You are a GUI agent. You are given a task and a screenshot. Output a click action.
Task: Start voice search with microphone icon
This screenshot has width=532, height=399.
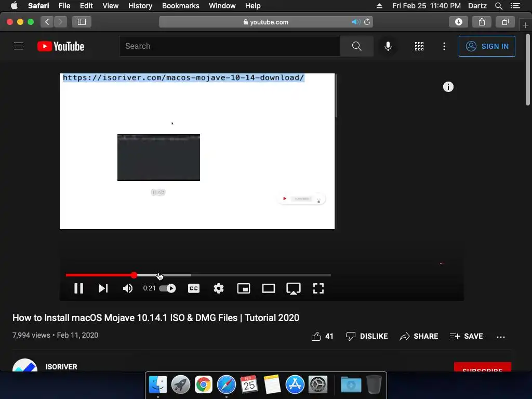388,46
